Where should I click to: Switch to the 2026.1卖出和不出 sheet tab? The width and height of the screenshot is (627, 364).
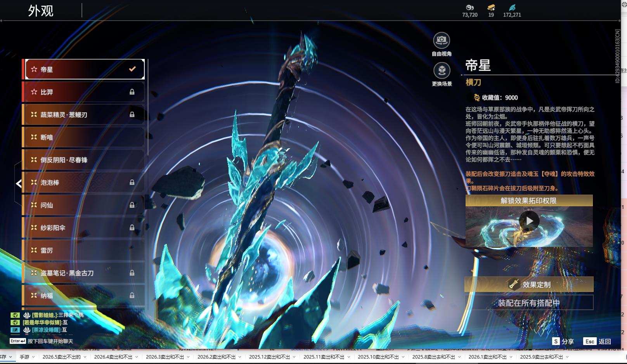[488, 357]
